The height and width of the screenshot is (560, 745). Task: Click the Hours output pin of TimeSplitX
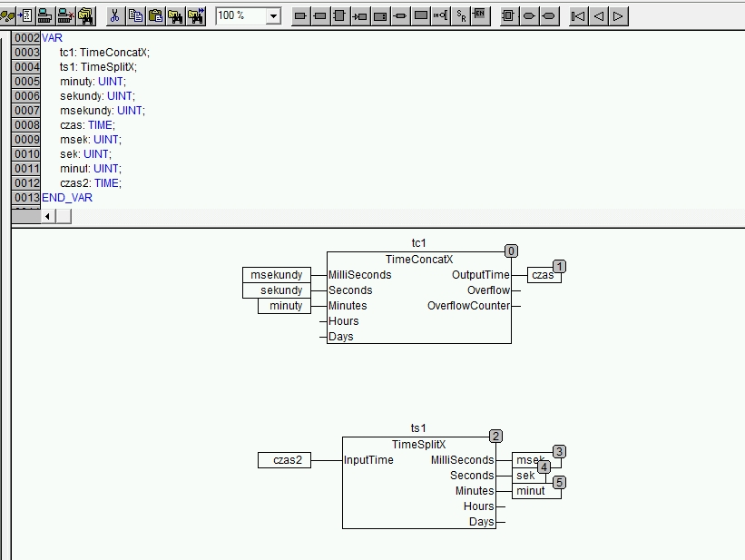coord(478,506)
